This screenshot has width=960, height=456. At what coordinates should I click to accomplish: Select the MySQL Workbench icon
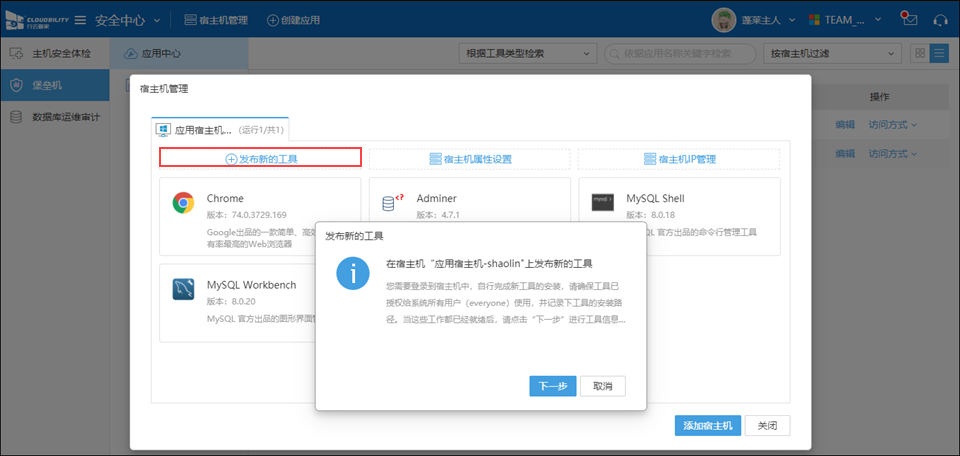click(x=183, y=290)
